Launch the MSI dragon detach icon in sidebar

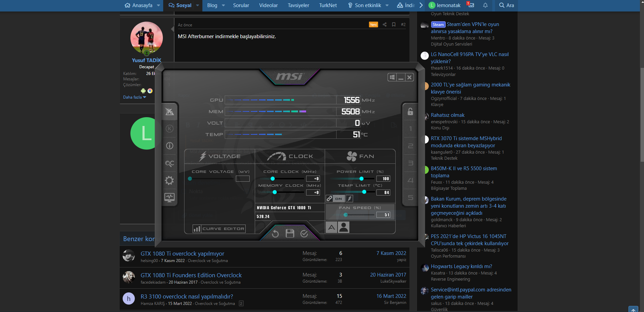point(170,111)
